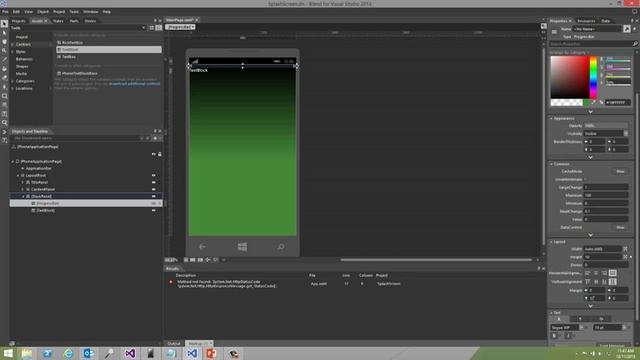Toggle visibility of LayoutRoot
The width and height of the screenshot is (640, 360).
(154, 176)
